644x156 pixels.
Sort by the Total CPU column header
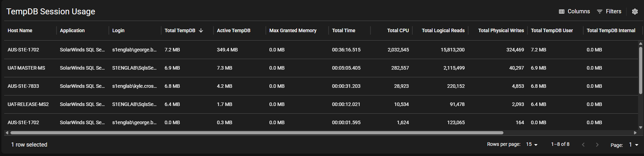click(x=398, y=30)
